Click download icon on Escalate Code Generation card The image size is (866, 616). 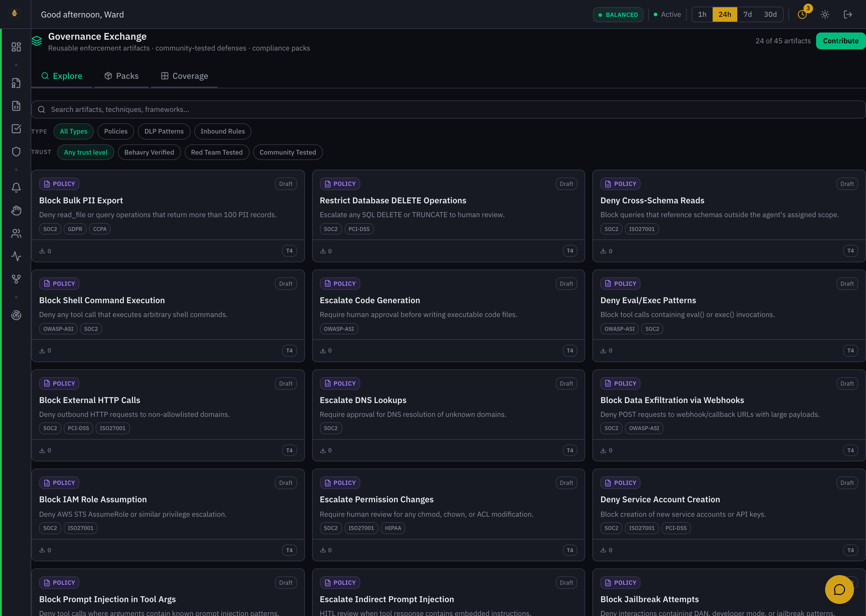pyautogui.click(x=323, y=350)
